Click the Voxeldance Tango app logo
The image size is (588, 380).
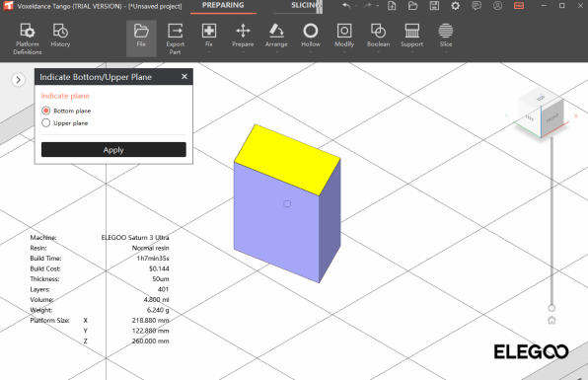click(x=8, y=6)
